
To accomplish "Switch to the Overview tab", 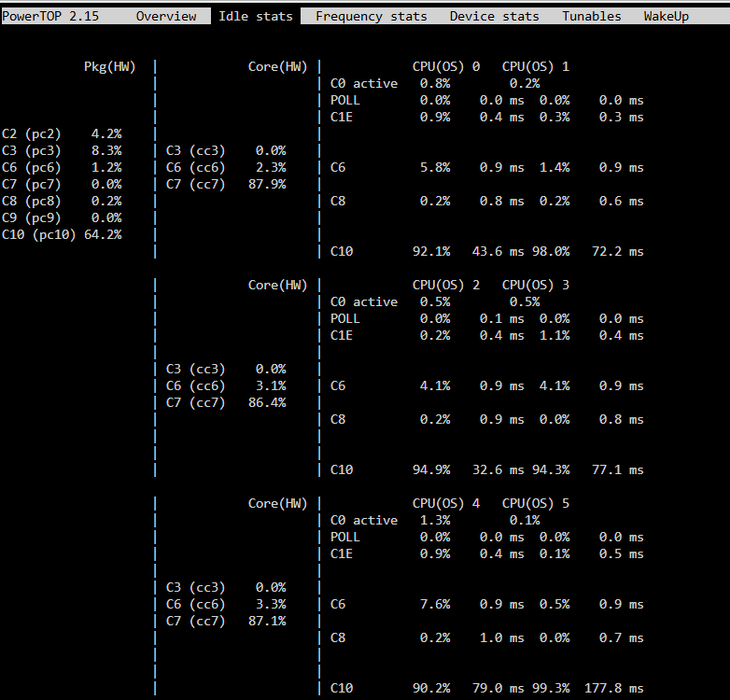I will coord(166,16).
